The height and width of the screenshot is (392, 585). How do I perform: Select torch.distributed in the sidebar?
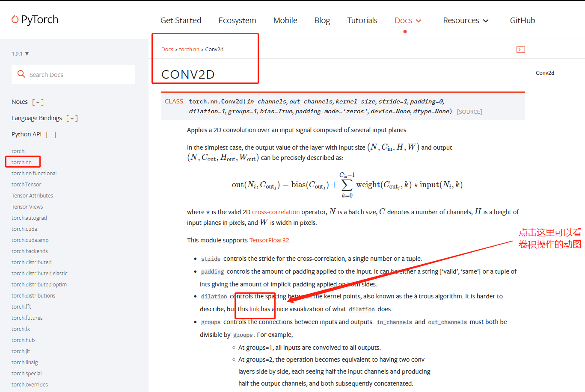tap(31, 262)
